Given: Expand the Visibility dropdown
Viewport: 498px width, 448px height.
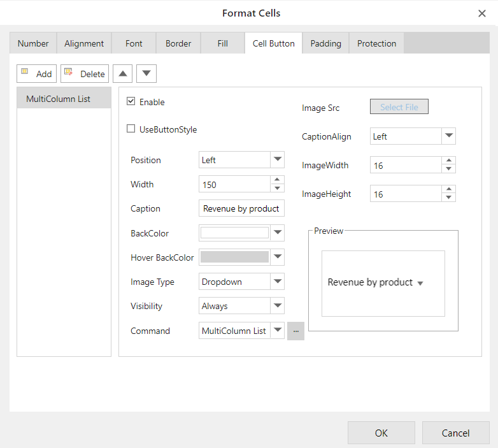Looking at the screenshot, I should pos(277,306).
